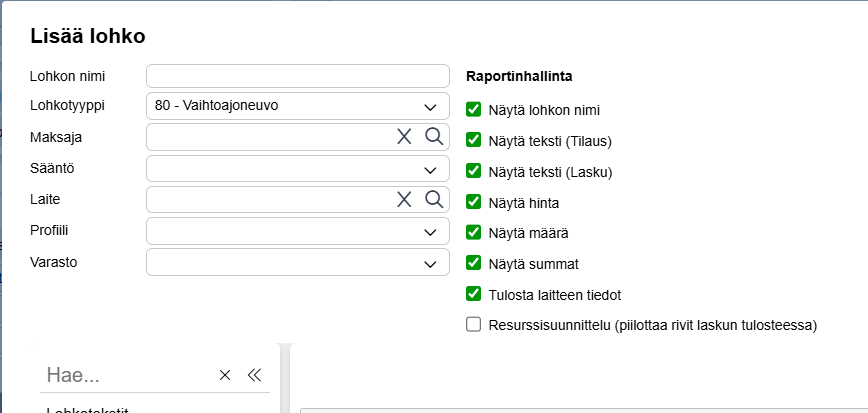Clear the Hae search box
868x413 pixels.
225,375
